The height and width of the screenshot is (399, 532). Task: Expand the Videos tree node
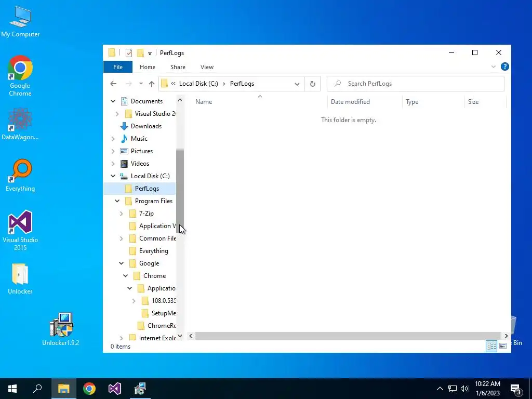[113, 164]
